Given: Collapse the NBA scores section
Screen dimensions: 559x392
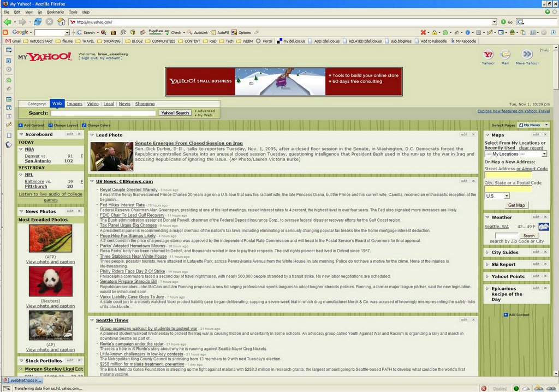Looking at the screenshot, I should pos(21,150).
